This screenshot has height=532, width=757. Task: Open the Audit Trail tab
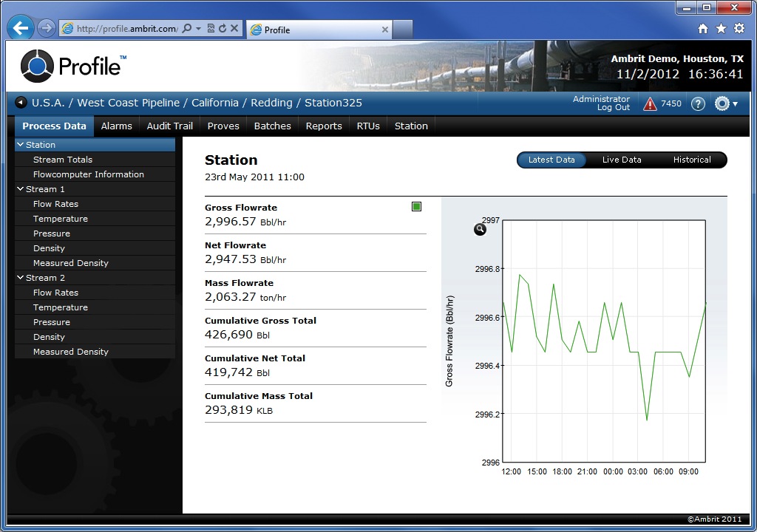[x=169, y=126]
